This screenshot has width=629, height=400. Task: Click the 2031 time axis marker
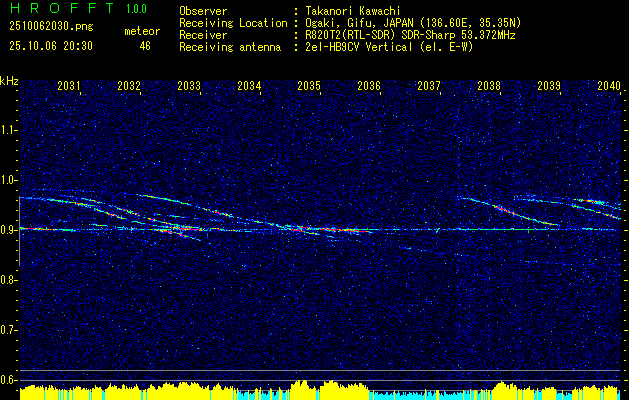click(69, 85)
